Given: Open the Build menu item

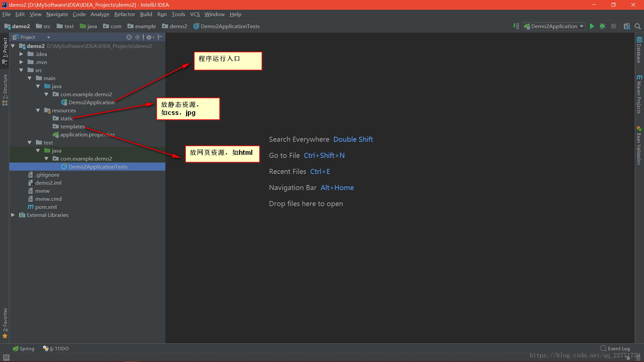Looking at the screenshot, I should tap(146, 14).
